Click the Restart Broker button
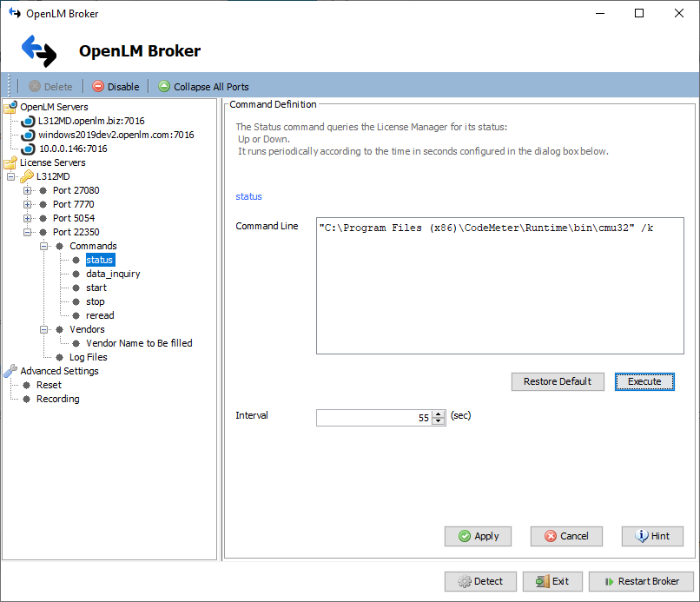This screenshot has height=602, width=700. [x=640, y=582]
